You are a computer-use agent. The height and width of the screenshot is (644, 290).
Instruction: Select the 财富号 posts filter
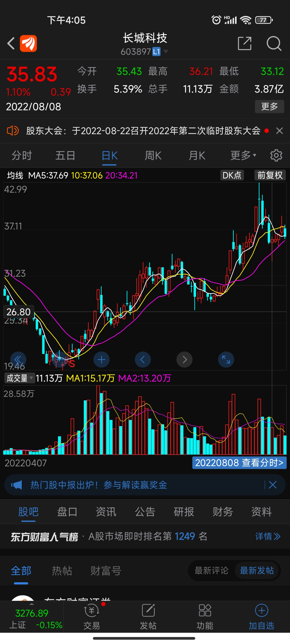[x=106, y=571]
